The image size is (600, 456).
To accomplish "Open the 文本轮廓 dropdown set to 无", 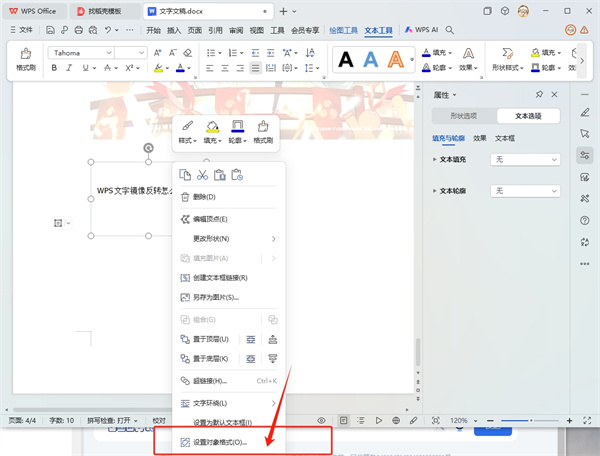I will 525,191.
